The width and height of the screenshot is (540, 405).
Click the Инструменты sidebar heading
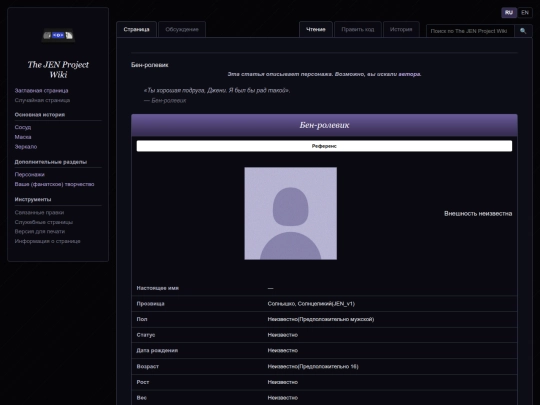(33, 199)
